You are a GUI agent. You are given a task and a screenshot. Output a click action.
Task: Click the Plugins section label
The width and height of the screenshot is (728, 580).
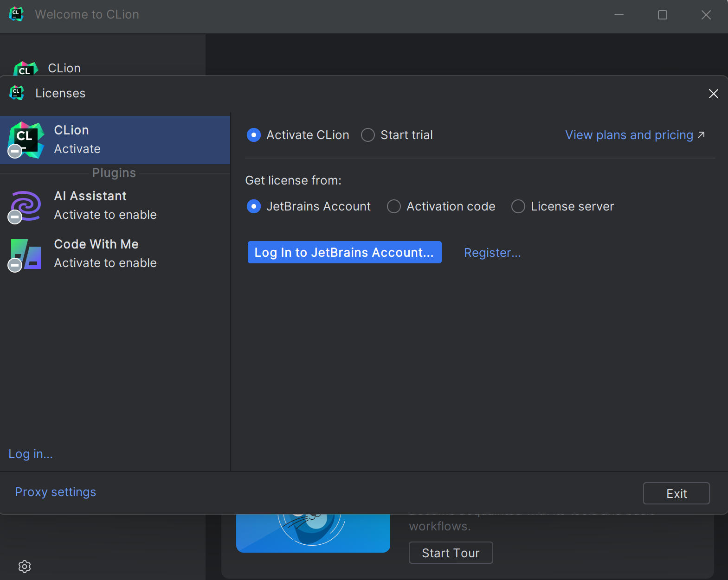pos(114,173)
